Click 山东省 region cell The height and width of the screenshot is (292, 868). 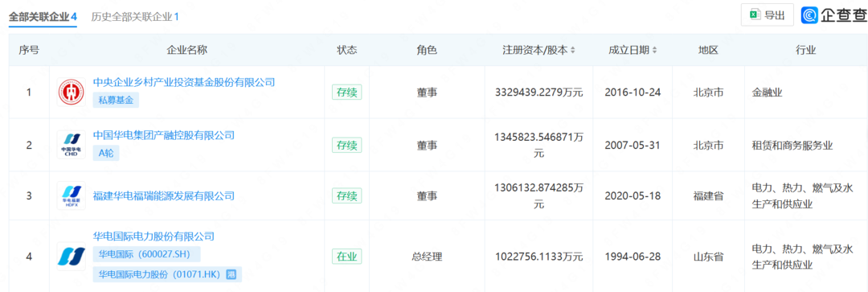coord(708,257)
